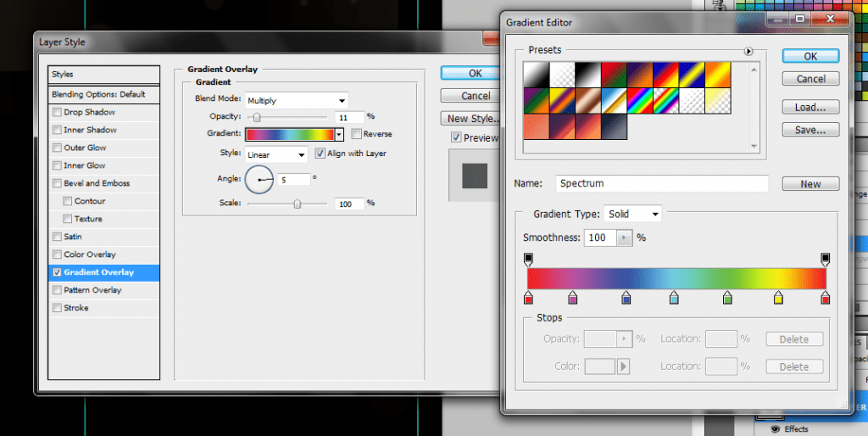Open the Blend Mode dropdown set to Multiply
868x436 pixels.
(296, 100)
